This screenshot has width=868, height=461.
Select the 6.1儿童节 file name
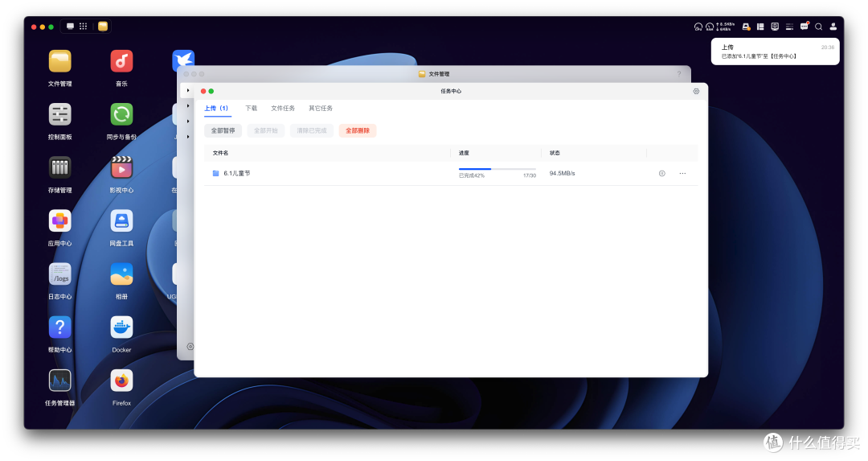pyautogui.click(x=237, y=174)
